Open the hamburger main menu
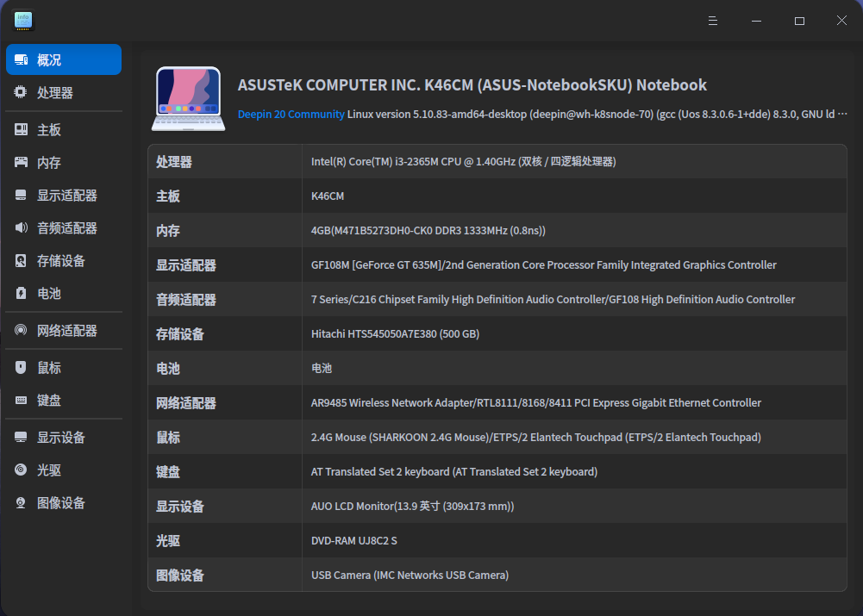 712,20
